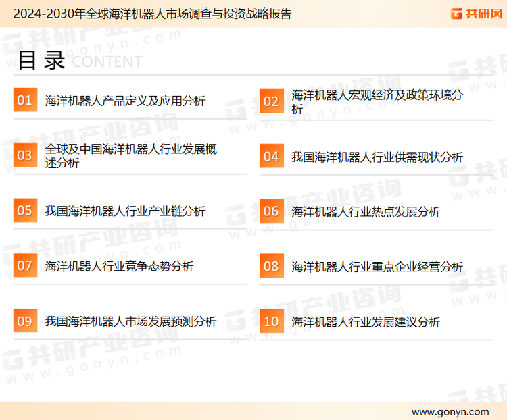
Task: Select chapter text 海洋机器人宏观经济及政策环境分析
Action: 377,102
